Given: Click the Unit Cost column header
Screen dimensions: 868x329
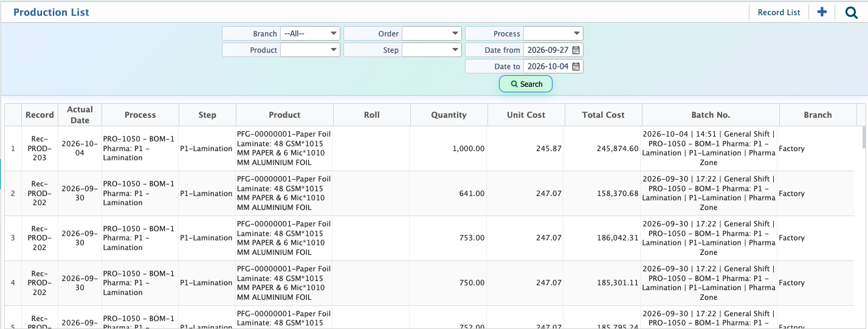Looking at the screenshot, I should coord(526,115).
